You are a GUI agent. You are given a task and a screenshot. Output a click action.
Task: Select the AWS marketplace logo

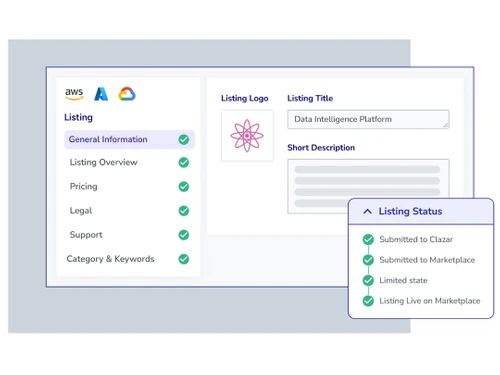point(74,94)
